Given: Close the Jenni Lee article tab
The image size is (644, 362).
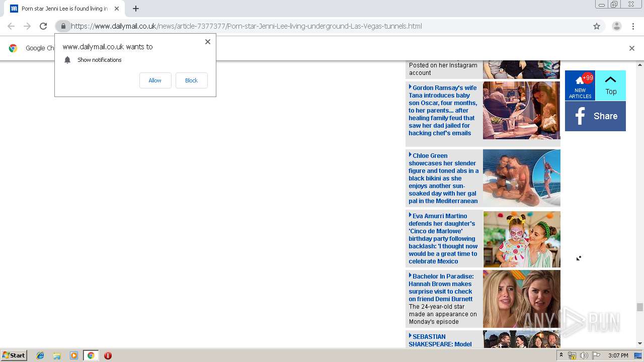Looking at the screenshot, I should pyautogui.click(x=117, y=9).
